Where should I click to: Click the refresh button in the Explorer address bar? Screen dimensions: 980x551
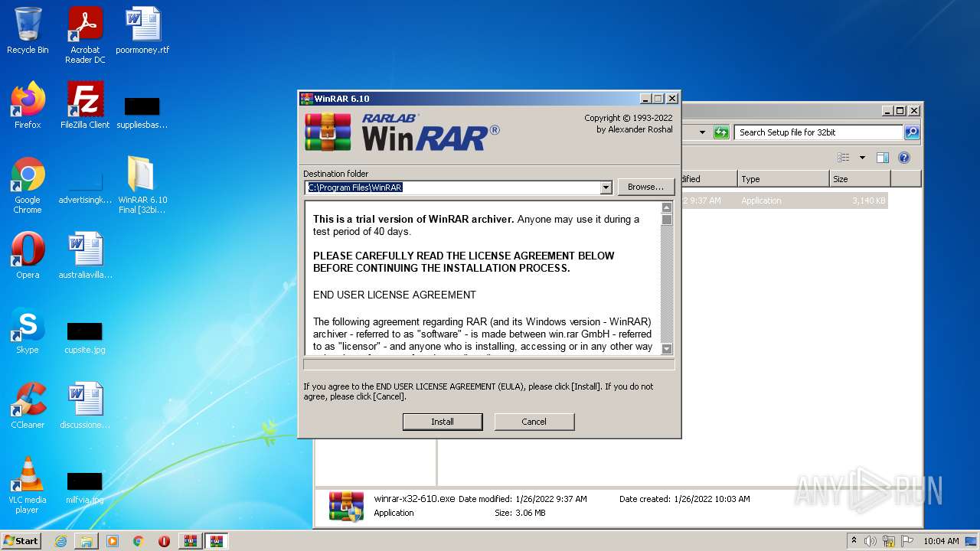point(721,132)
